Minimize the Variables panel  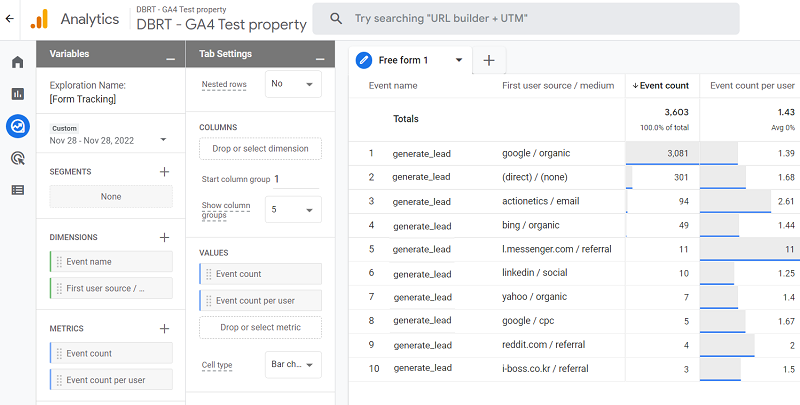170,54
